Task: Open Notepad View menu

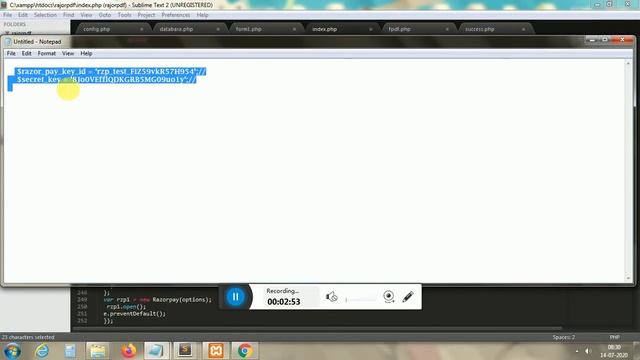Action: pyautogui.click(x=68, y=53)
